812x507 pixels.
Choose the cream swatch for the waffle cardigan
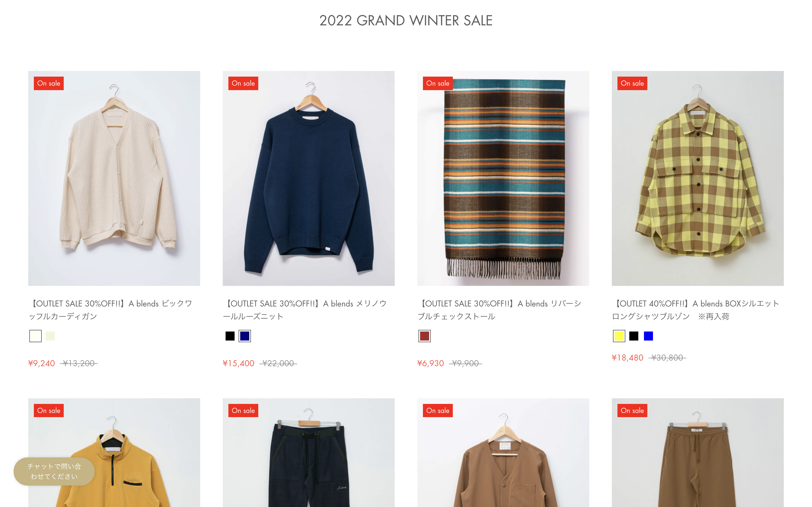tap(50, 336)
